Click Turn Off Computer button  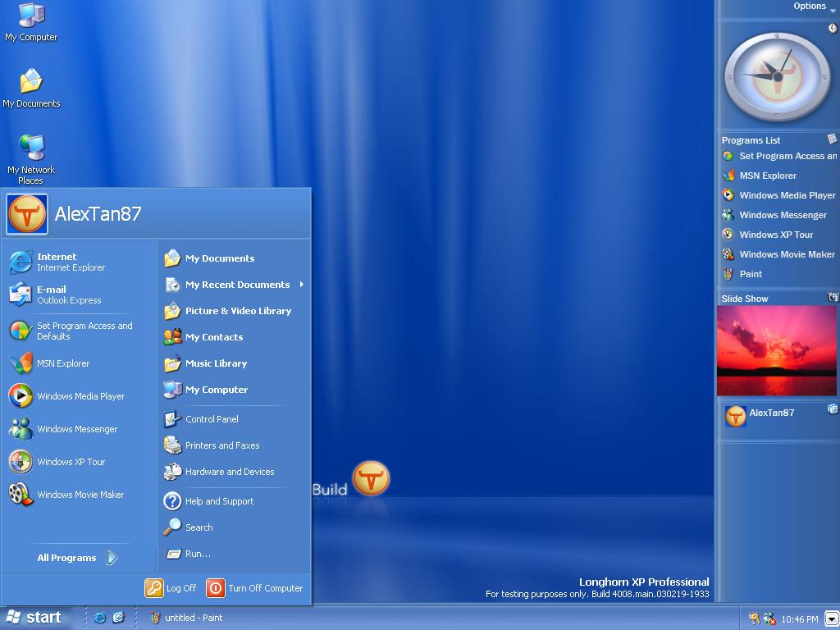(x=254, y=588)
